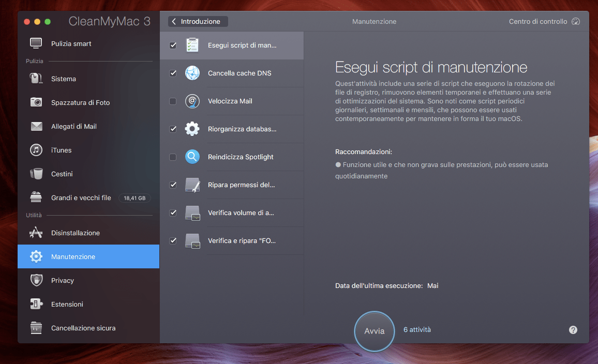Screen dimensions: 598x364
Task: Open the help question mark icon
Action: click(573, 330)
